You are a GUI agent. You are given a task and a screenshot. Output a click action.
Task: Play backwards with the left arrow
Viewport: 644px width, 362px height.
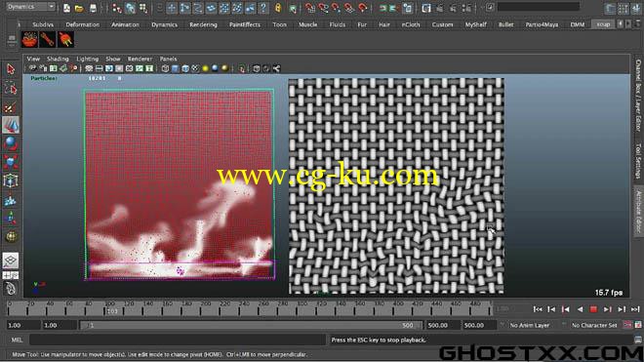tap(580, 309)
